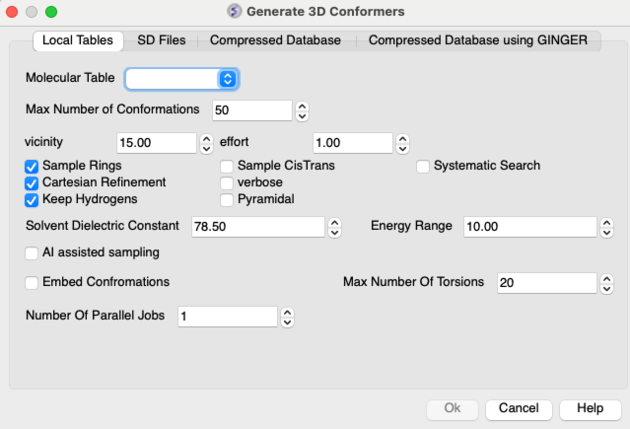Click the Help button
630x429 pixels.
(x=590, y=409)
